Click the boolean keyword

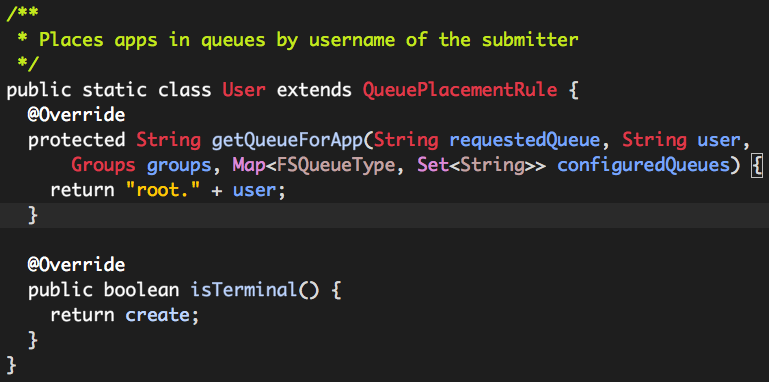click(x=141, y=290)
